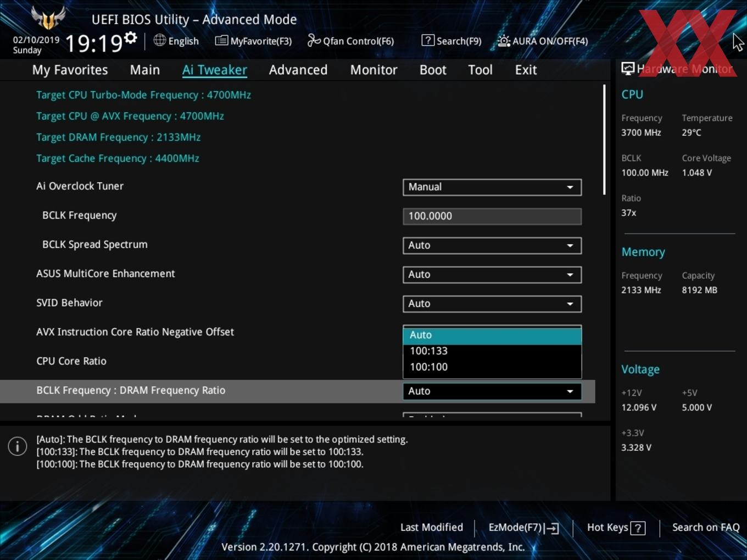
Task: Click the settings list scrollbar
Action: [x=604, y=139]
